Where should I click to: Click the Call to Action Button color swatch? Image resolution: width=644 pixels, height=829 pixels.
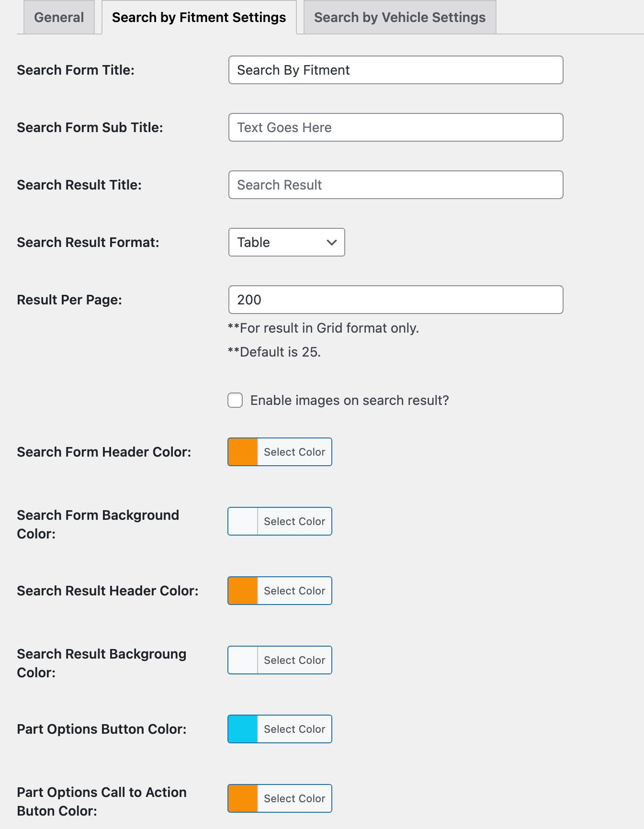coord(243,798)
